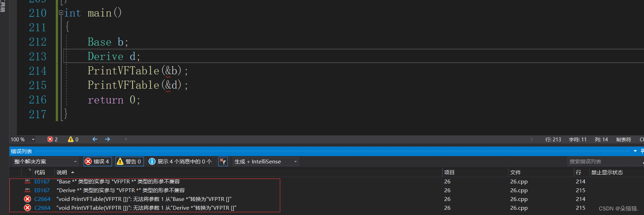Click on PrintVFTable(&d) code line
This screenshot has height=215, width=644.
pos(138,85)
